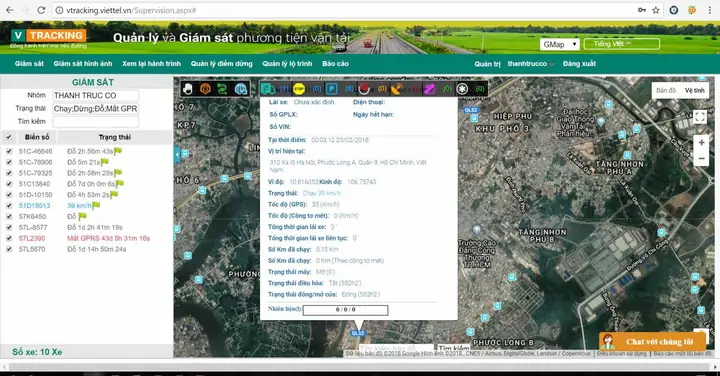This screenshot has width=720, height=376.
Task: Uncheck vehicle 51C-78906 checkbox
Action: click(x=9, y=162)
